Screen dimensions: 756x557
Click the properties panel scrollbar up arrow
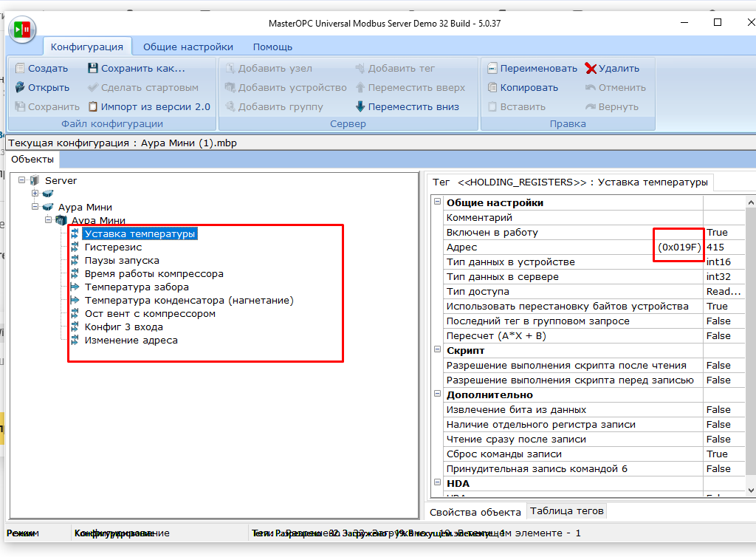(x=751, y=202)
